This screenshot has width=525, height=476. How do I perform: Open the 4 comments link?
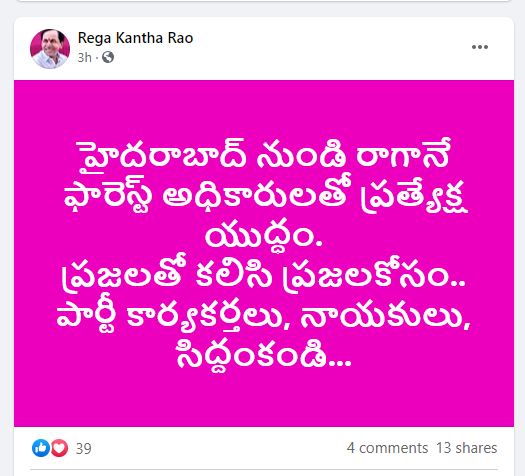pos(387,448)
